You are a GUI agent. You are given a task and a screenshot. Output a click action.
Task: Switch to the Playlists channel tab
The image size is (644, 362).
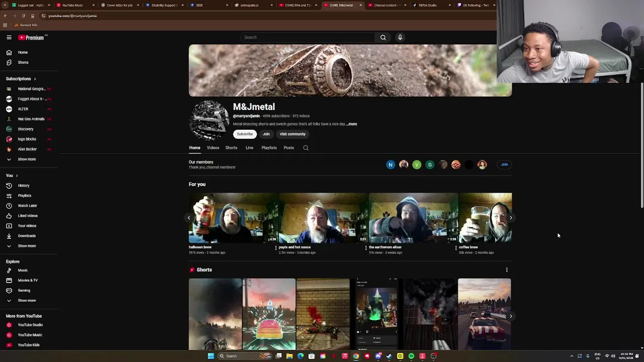point(269,148)
